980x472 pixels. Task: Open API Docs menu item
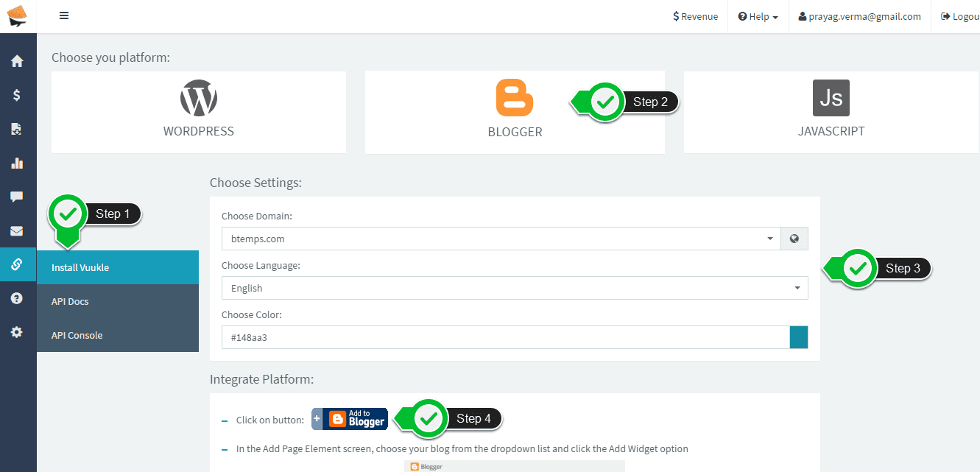(117, 301)
